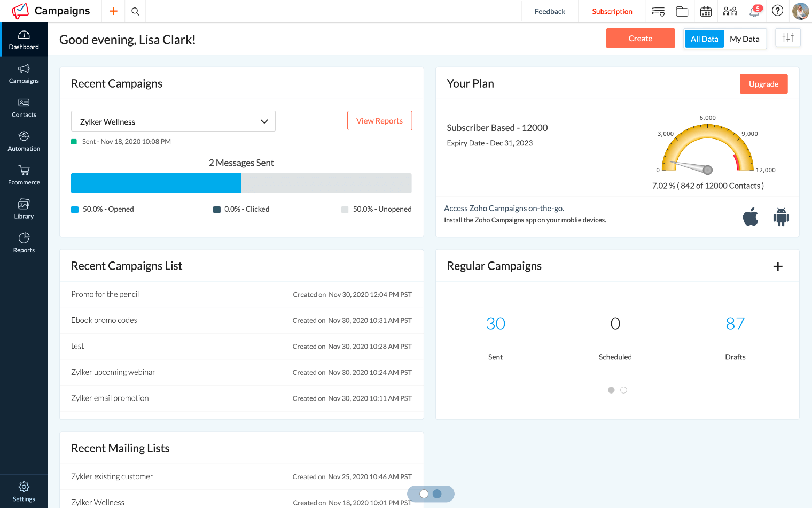The width and height of the screenshot is (812, 508).
Task: Click the '2 Messages Sent' label
Action: [x=241, y=163]
